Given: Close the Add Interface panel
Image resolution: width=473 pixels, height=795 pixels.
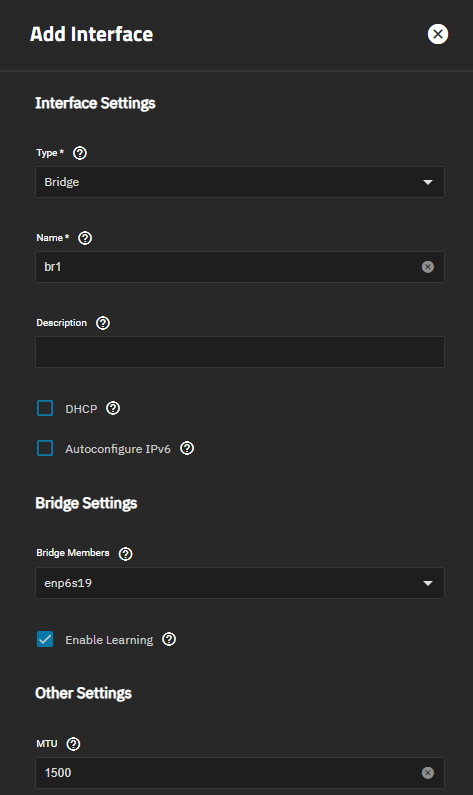Looking at the screenshot, I should pyautogui.click(x=438, y=34).
